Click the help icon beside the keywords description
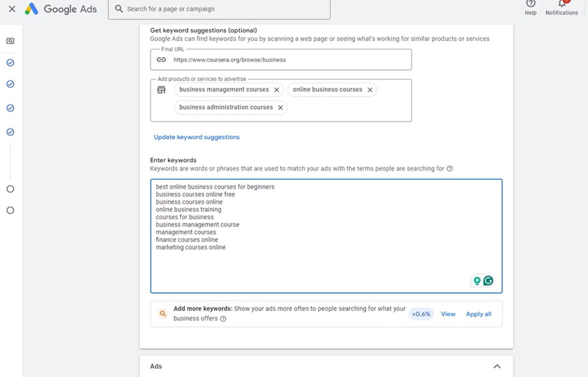This screenshot has height=377, width=588. tap(450, 169)
